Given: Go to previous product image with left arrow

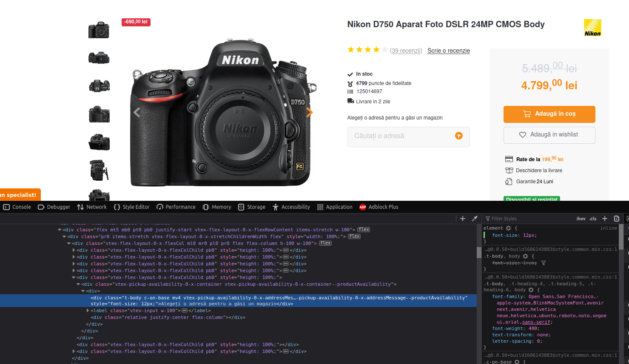Looking at the screenshot, I should pyautogui.click(x=137, y=112).
